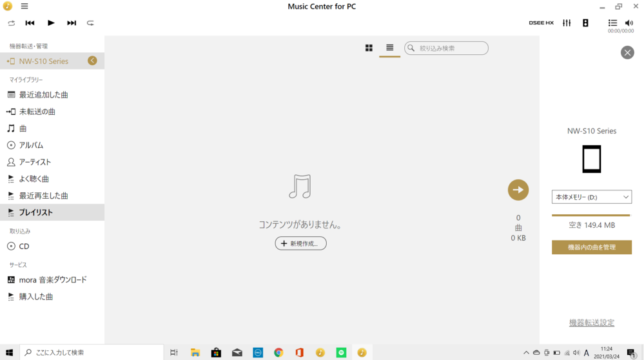Click the active Music Center taskbar icon
This screenshot has width=644, height=360.
click(x=362, y=352)
